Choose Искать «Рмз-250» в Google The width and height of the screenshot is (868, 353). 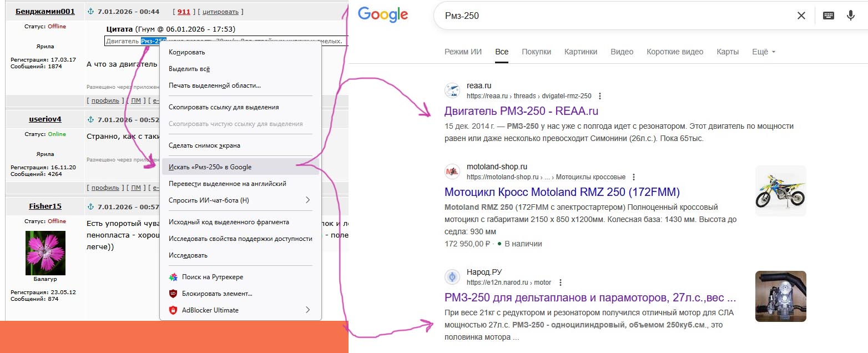point(210,167)
